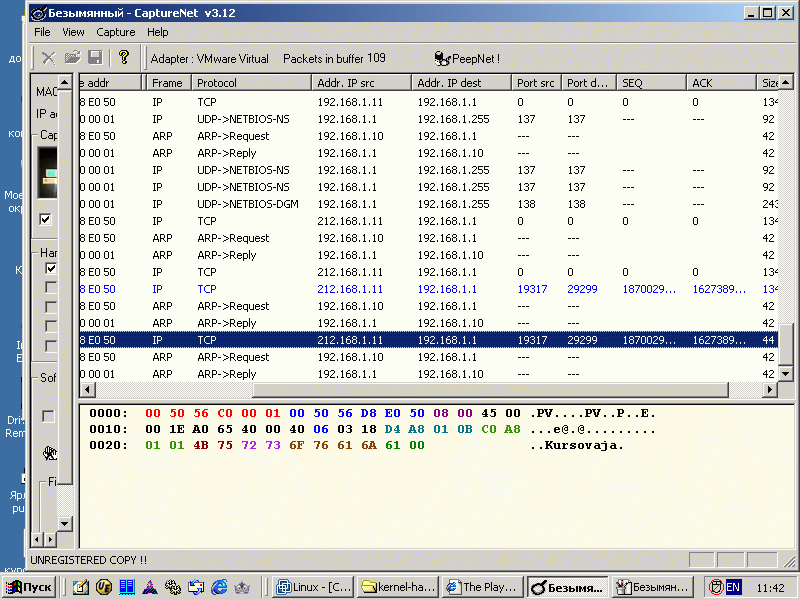This screenshot has width=800, height=600.
Task: Click the yellow question mark help icon
Action: pyautogui.click(x=124, y=58)
